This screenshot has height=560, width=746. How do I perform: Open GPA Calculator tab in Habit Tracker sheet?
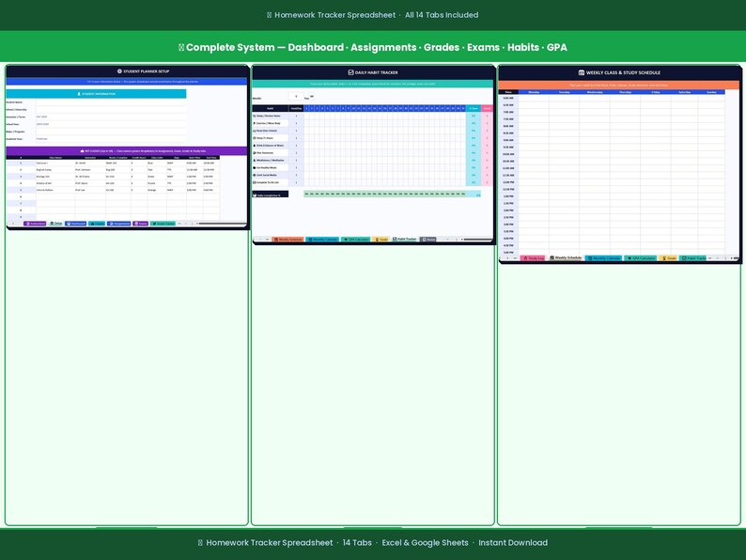tap(356, 240)
